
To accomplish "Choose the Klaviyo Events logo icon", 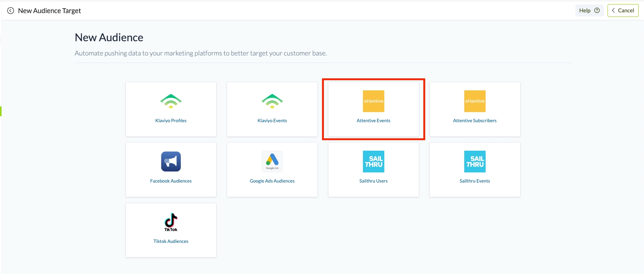I will (272, 101).
